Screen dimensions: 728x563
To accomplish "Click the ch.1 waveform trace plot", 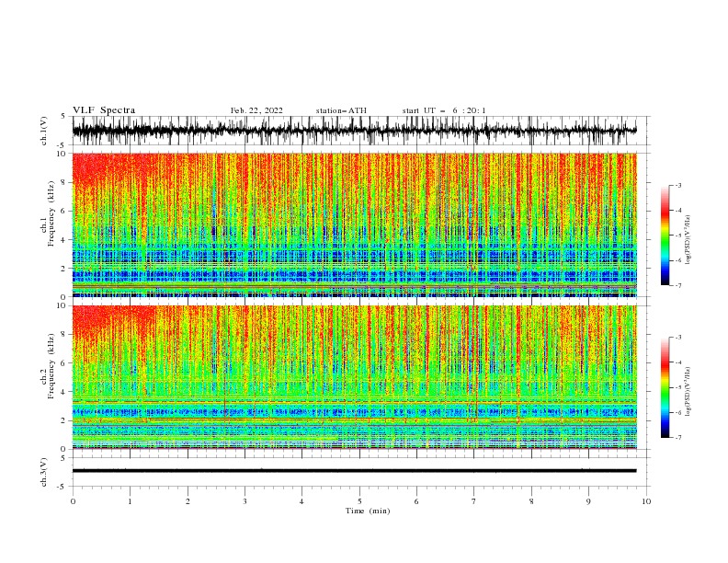I will coord(354,131).
